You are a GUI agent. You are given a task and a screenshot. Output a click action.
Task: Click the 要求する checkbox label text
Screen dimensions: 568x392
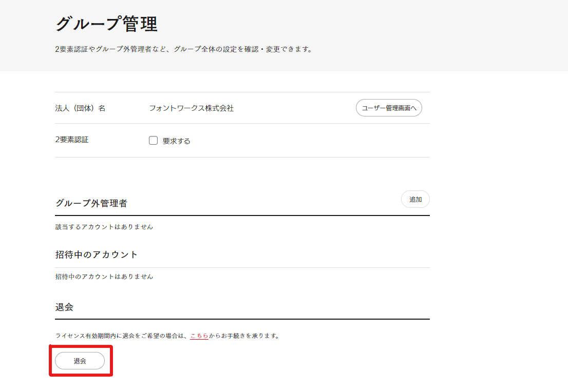176,141
